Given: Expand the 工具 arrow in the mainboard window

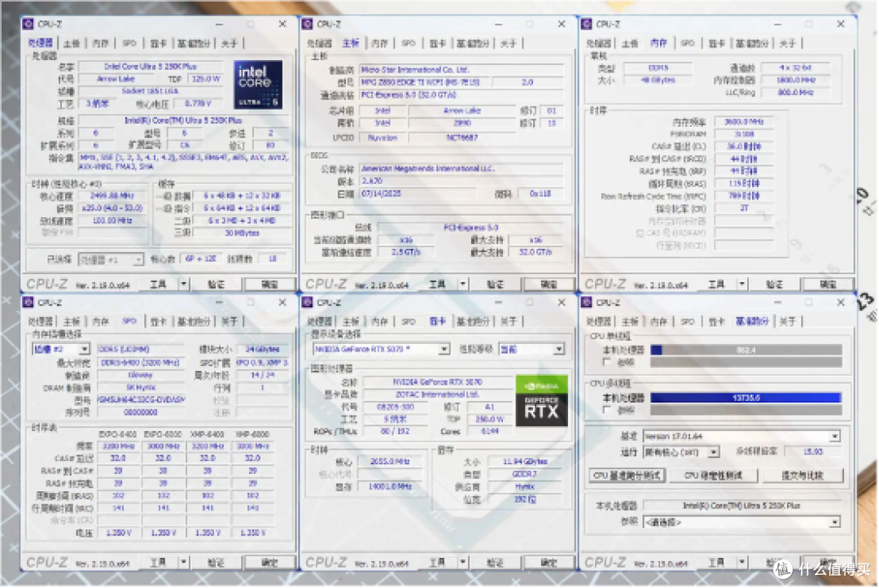Looking at the screenshot, I should coord(462,285).
